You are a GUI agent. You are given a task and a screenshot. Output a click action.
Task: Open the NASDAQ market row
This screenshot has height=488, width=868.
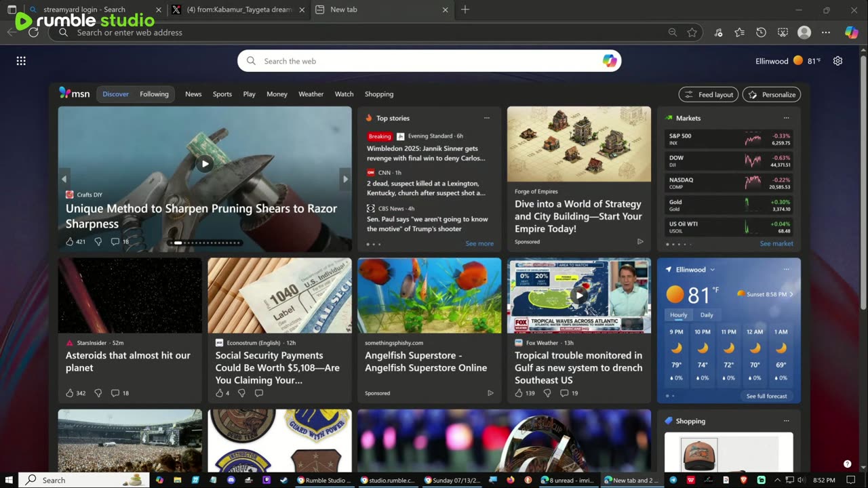click(729, 183)
